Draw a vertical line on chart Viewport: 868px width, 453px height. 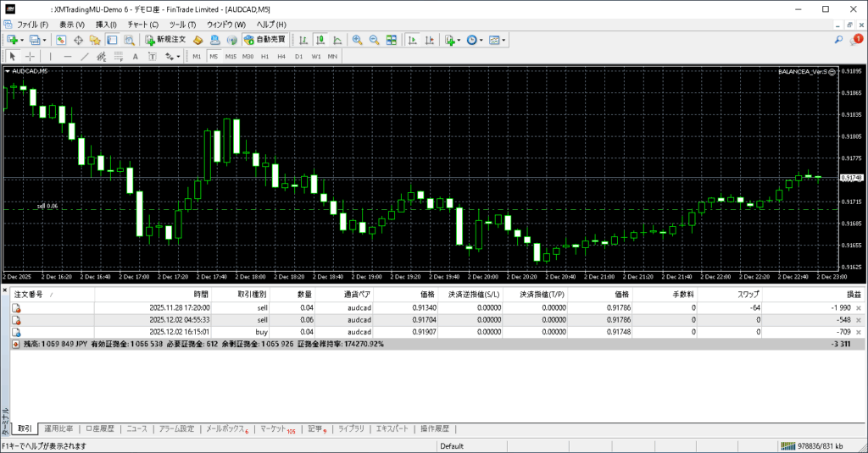(49, 57)
